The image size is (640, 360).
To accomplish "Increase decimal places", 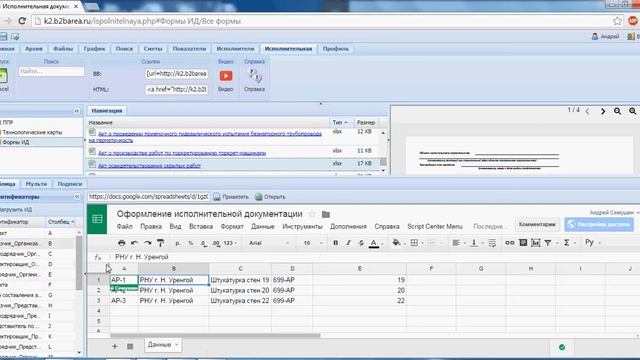I will tap(216, 243).
